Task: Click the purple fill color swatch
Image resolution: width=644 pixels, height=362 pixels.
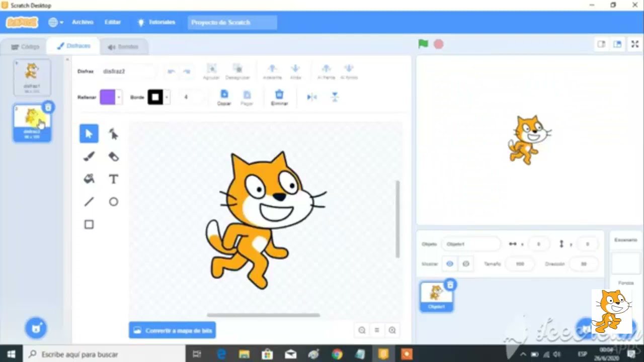Action: pos(108,97)
